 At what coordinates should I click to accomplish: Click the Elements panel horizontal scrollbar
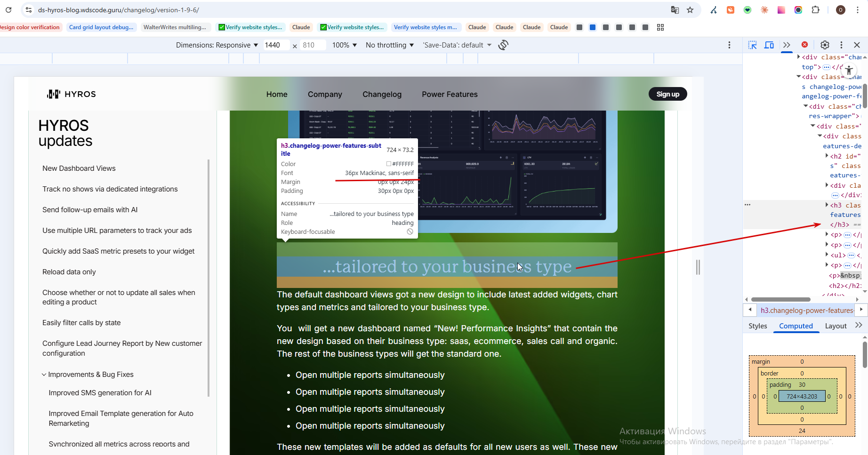(780, 299)
